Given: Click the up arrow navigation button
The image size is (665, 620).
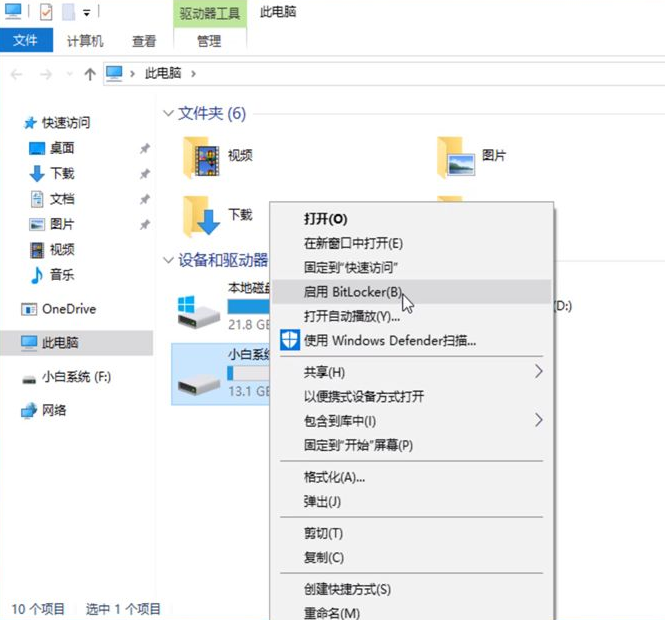Looking at the screenshot, I should [x=90, y=74].
